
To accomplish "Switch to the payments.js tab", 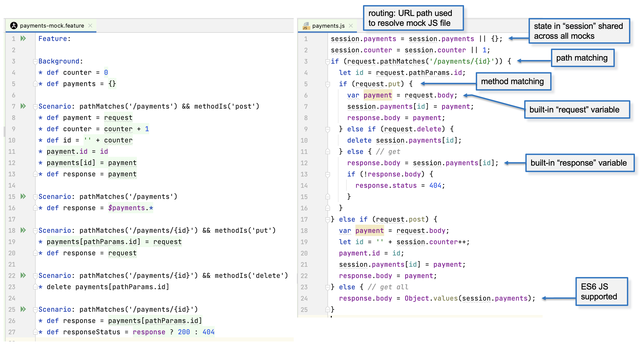I will (x=327, y=26).
